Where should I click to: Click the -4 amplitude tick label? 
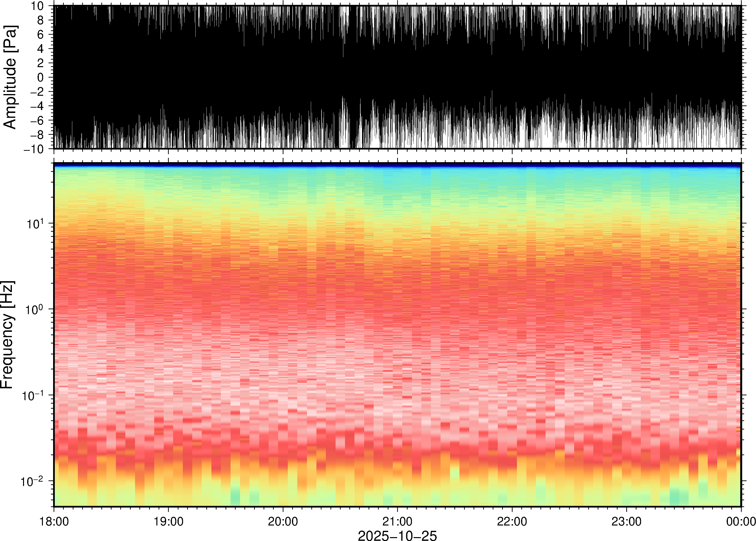(x=37, y=106)
